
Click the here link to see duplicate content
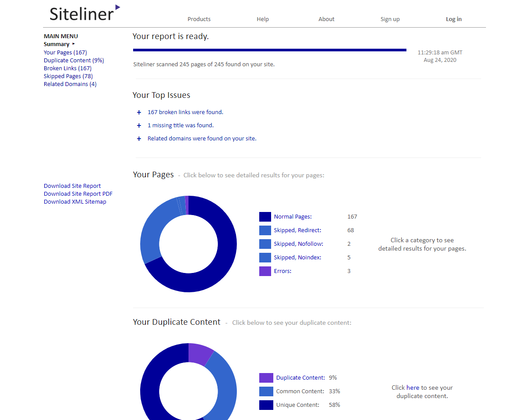pos(413,388)
